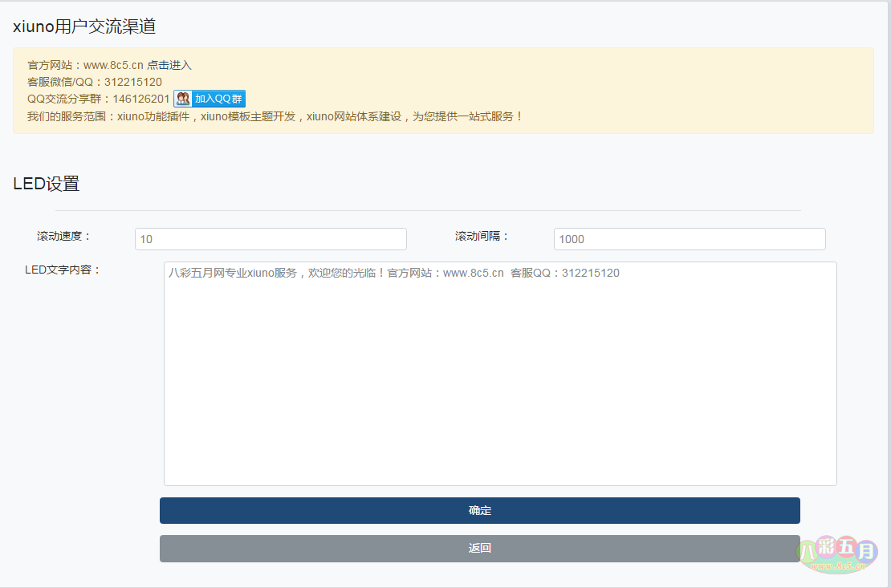Image resolution: width=891 pixels, height=588 pixels.
Task: Focus the 滚动间隔 input field
Action: pyautogui.click(x=690, y=239)
